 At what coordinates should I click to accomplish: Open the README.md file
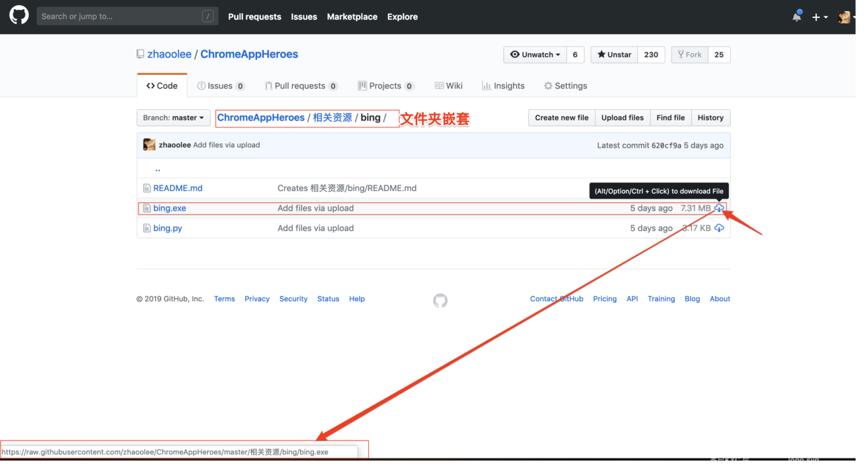177,188
